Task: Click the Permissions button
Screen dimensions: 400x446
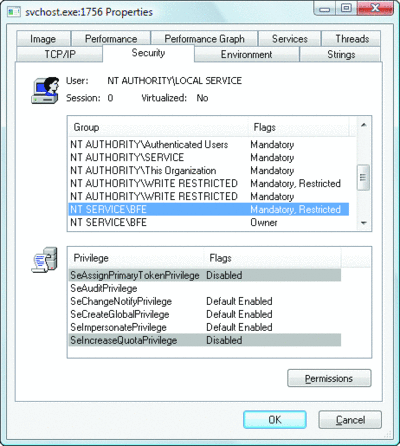Action: click(x=329, y=378)
